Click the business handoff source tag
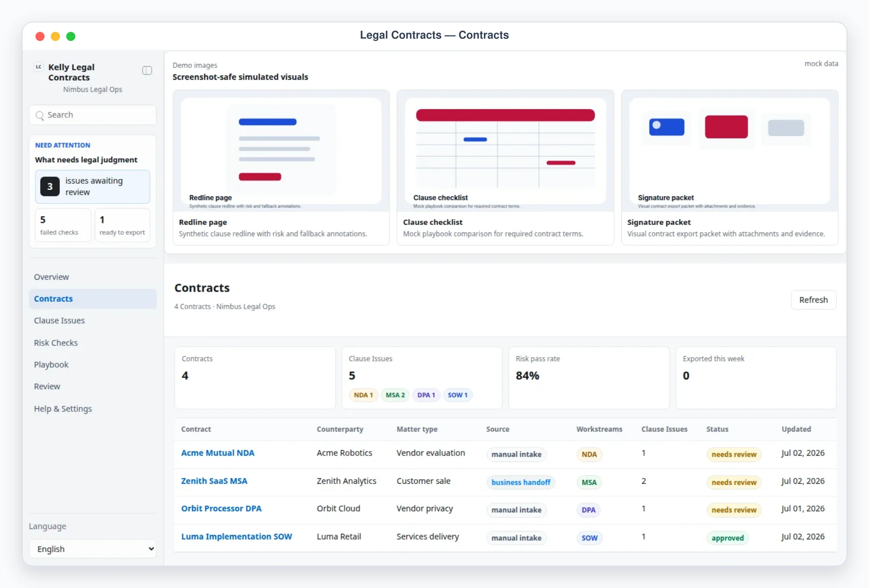Viewport: 869px width, 588px height. click(521, 482)
